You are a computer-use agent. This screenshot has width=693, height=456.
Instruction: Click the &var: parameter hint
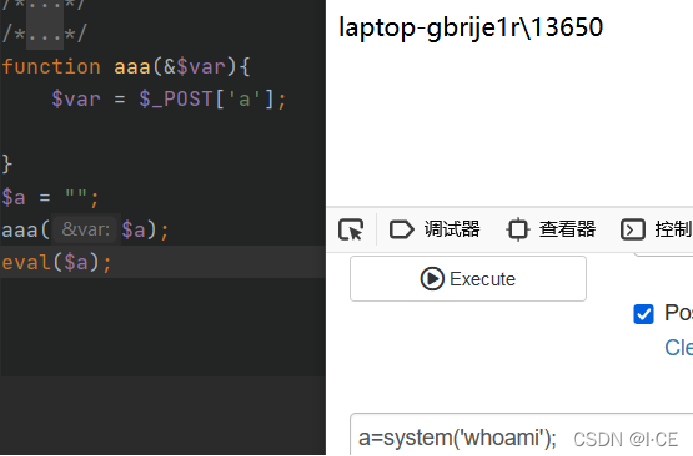click(85, 230)
